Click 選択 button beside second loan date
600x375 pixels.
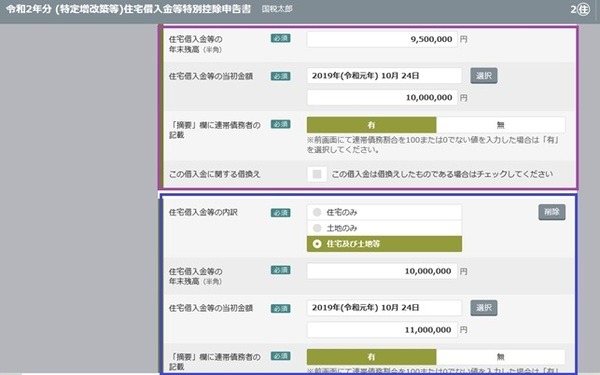pos(484,308)
